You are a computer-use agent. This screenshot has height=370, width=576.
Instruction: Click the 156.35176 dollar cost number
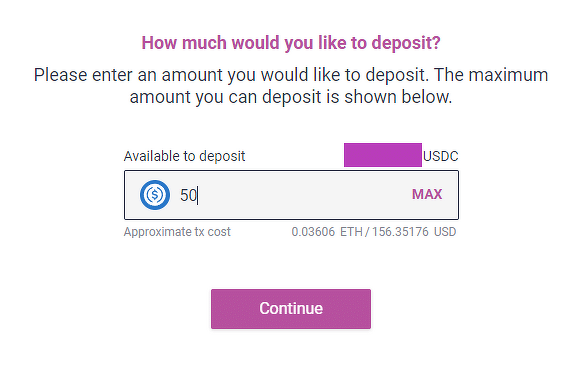[400, 232]
